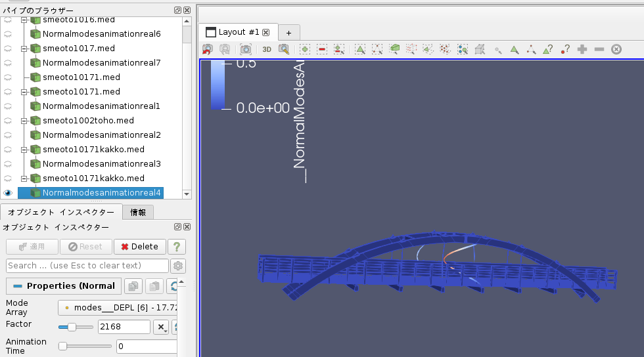The width and height of the screenshot is (644, 357).
Task: Click the clear selection icon in view toolbar
Action: 616,49
